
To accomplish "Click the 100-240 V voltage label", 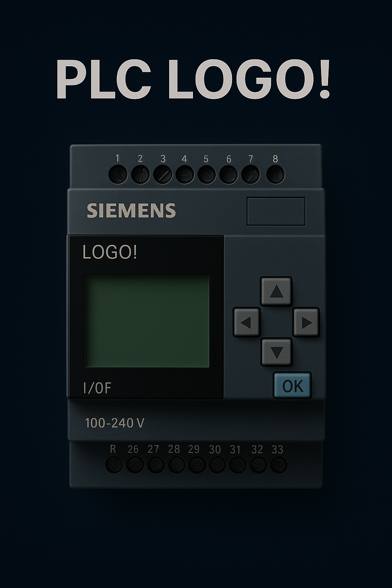I will 114,423.
